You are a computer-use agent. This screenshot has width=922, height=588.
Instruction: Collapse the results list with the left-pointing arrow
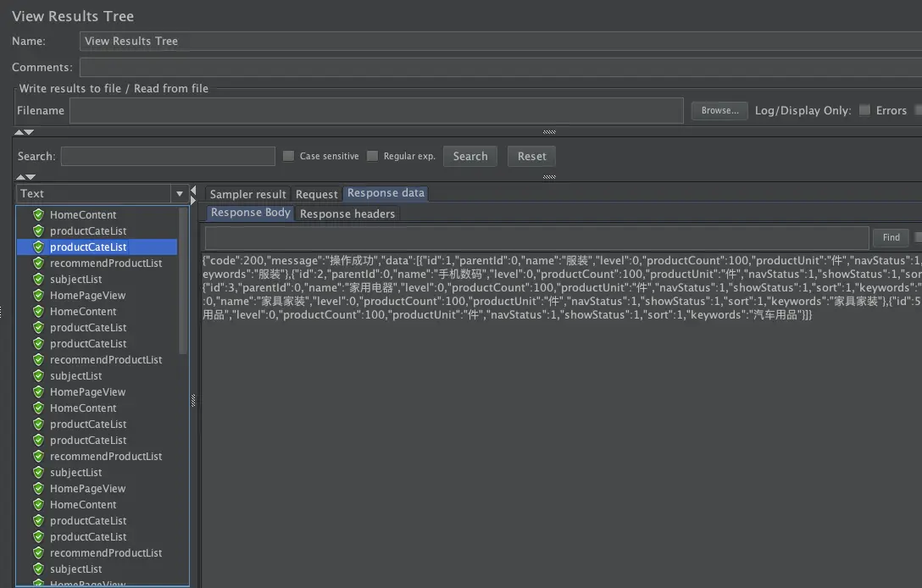tap(193, 191)
